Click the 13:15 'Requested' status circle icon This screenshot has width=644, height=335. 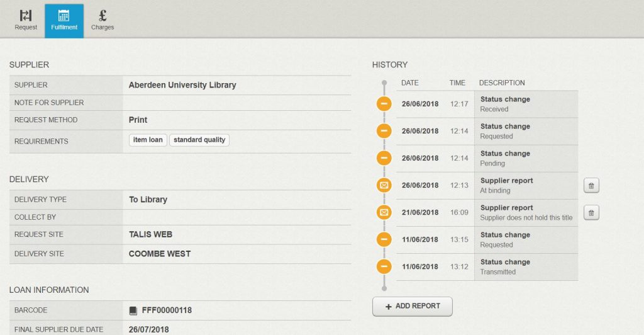coord(384,239)
